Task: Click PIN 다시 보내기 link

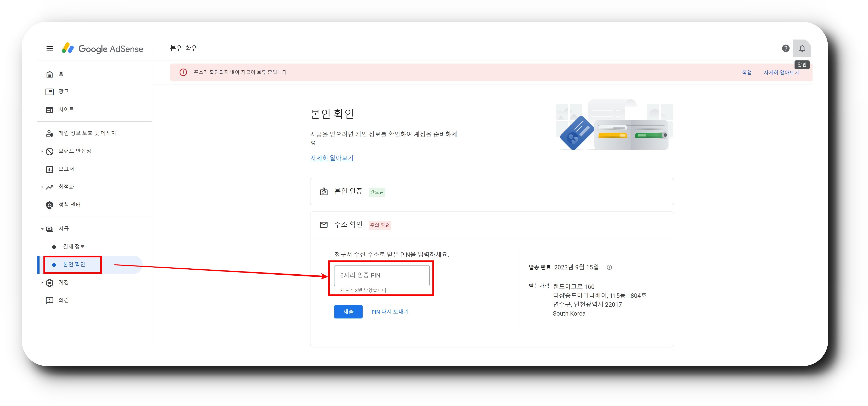Action: pos(390,312)
